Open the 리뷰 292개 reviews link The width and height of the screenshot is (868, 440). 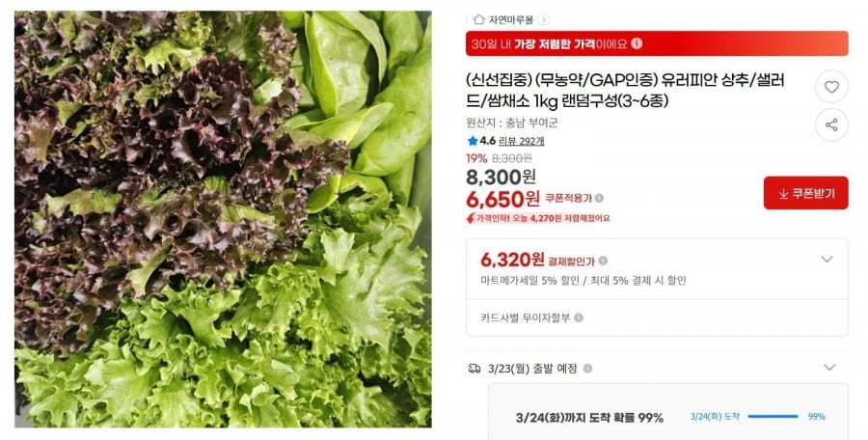(x=521, y=141)
